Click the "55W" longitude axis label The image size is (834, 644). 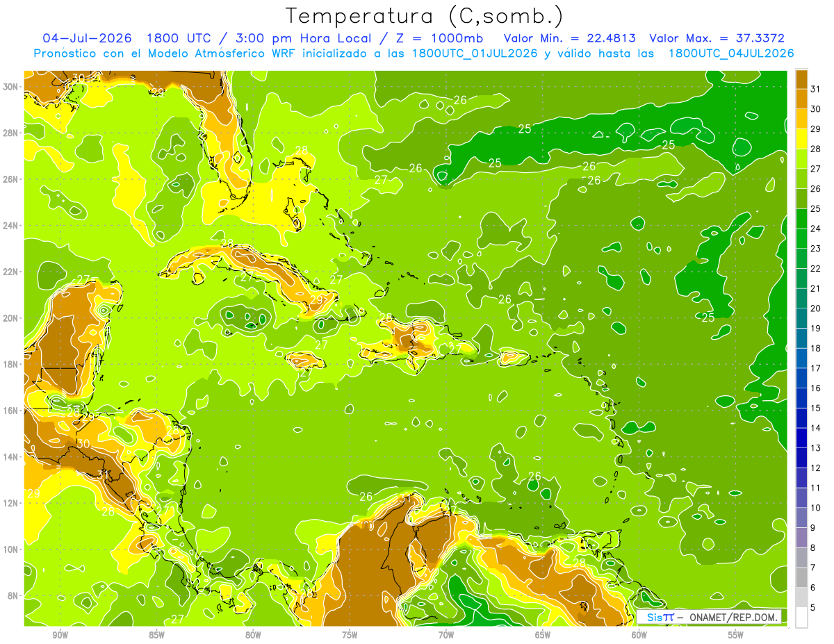click(736, 635)
